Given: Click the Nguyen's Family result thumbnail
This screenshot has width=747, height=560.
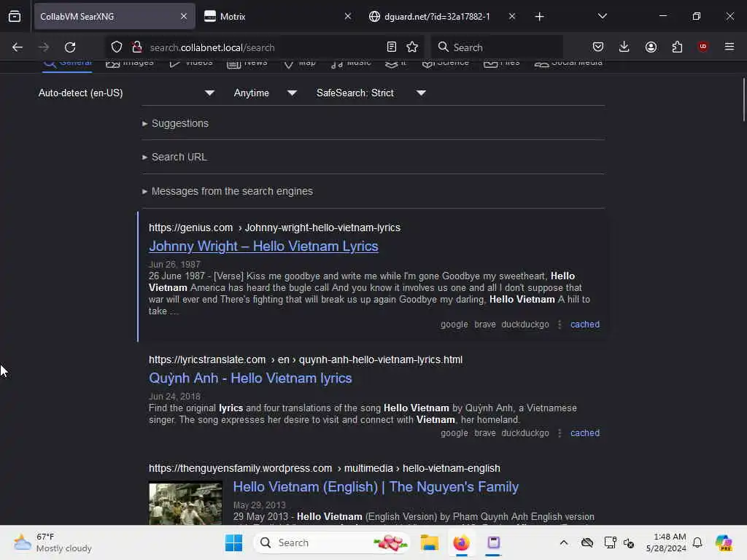Looking at the screenshot, I should click(185, 503).
